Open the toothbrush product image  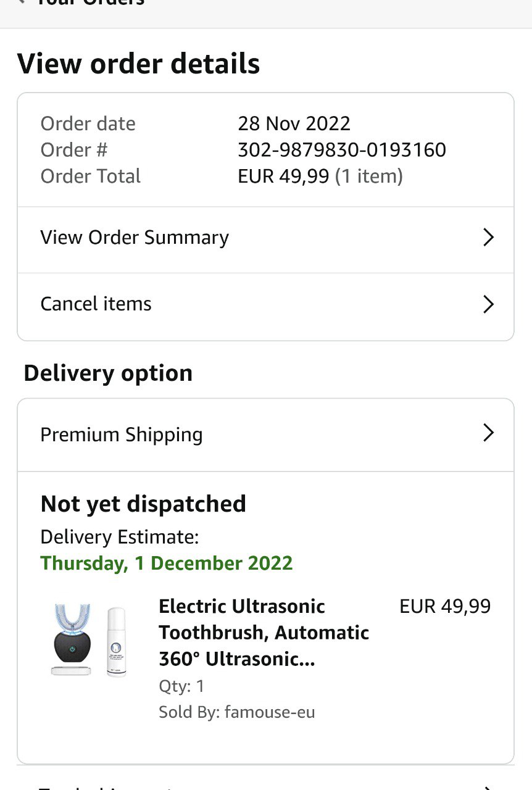(x=90, y=641)
